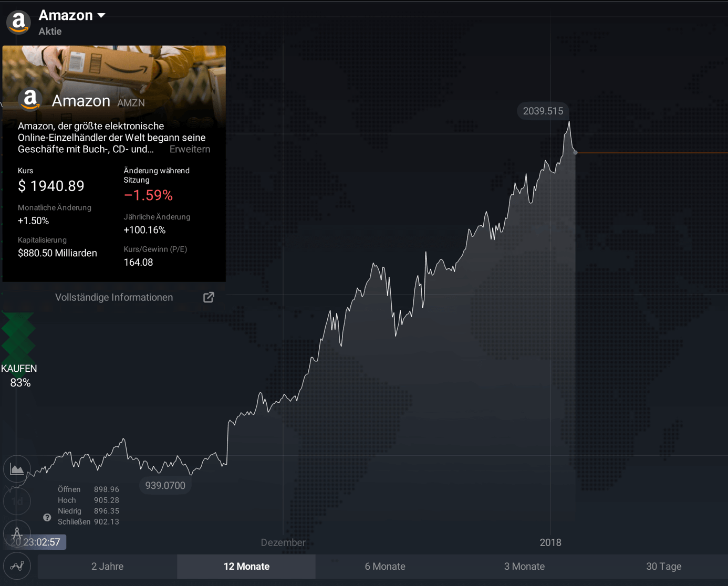Click the 164.08 P/E value
Image resolution: width=728 pixels, height=586 pixels.
[x=138, y=263]
